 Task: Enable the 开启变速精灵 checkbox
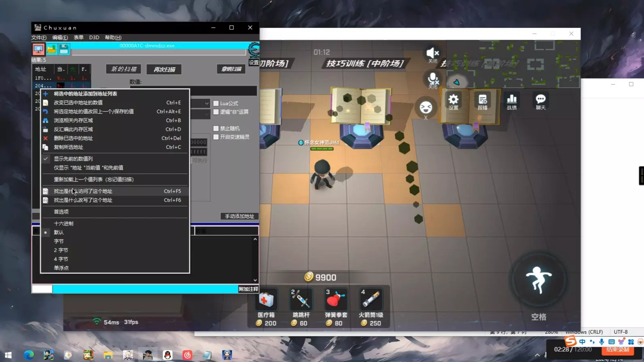(x=216, y=137)
